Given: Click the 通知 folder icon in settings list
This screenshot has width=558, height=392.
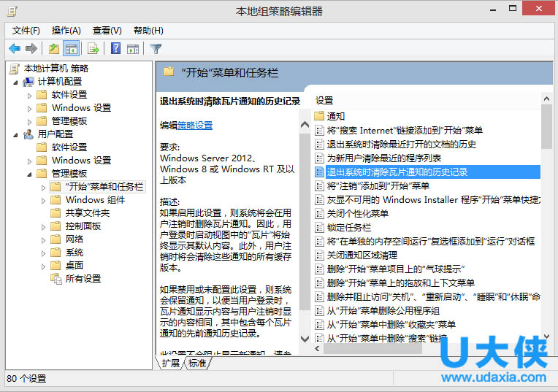Looking at the screenshot, I should pyautogui.click(x=319, y=116).
